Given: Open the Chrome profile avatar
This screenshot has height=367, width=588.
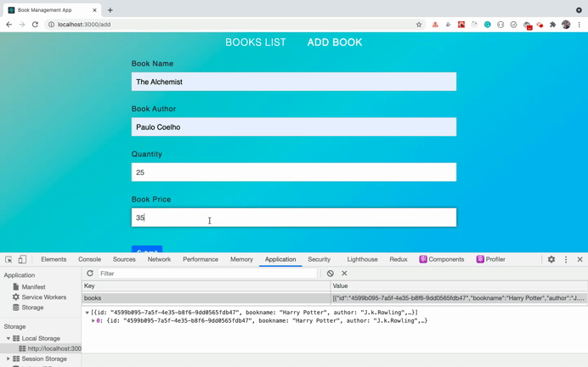Looking at the screenshot, I should click(x=566, y=25).
